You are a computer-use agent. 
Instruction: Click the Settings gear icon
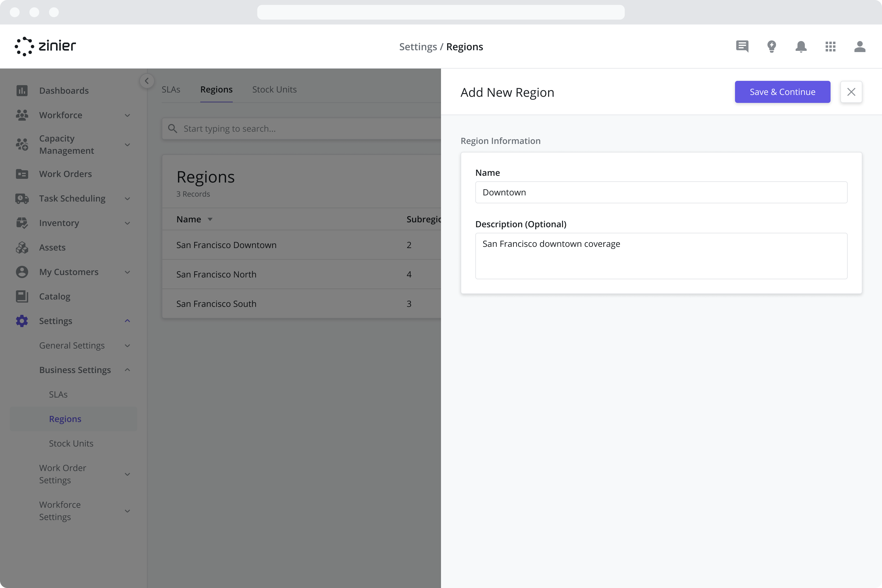tap(22, 321)
